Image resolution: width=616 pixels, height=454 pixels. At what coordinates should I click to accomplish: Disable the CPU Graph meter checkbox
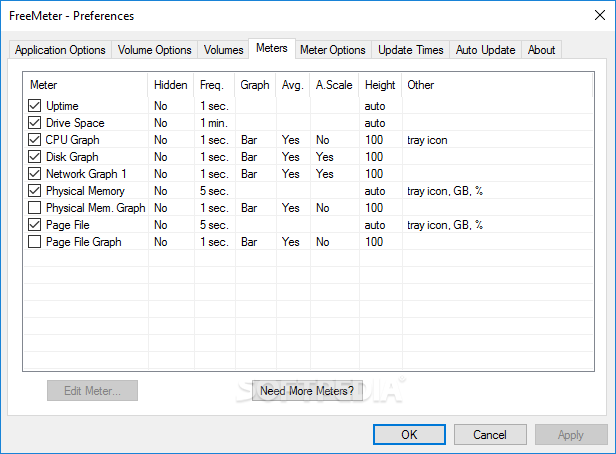35,140
